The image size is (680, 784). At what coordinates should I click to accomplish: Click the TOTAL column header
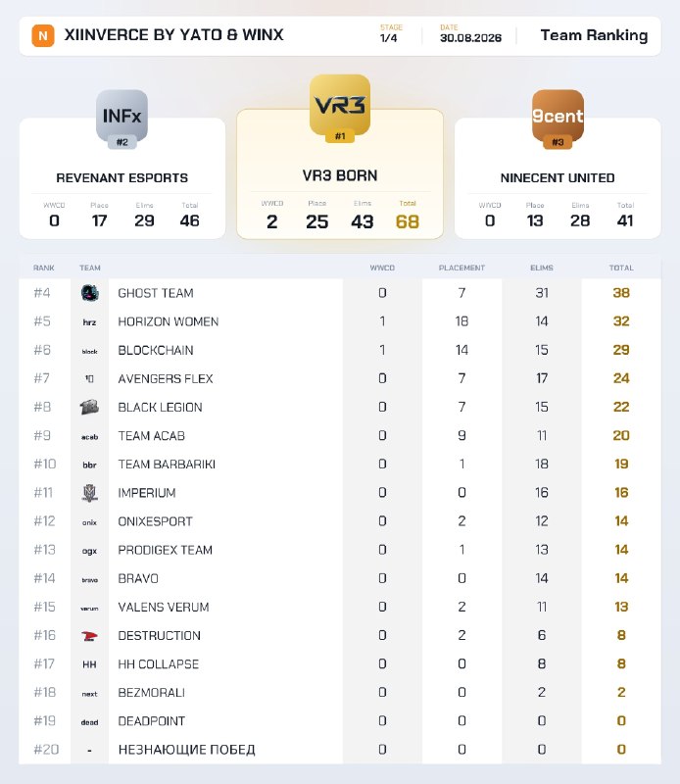pyautogui.click(x=621, y=268)
